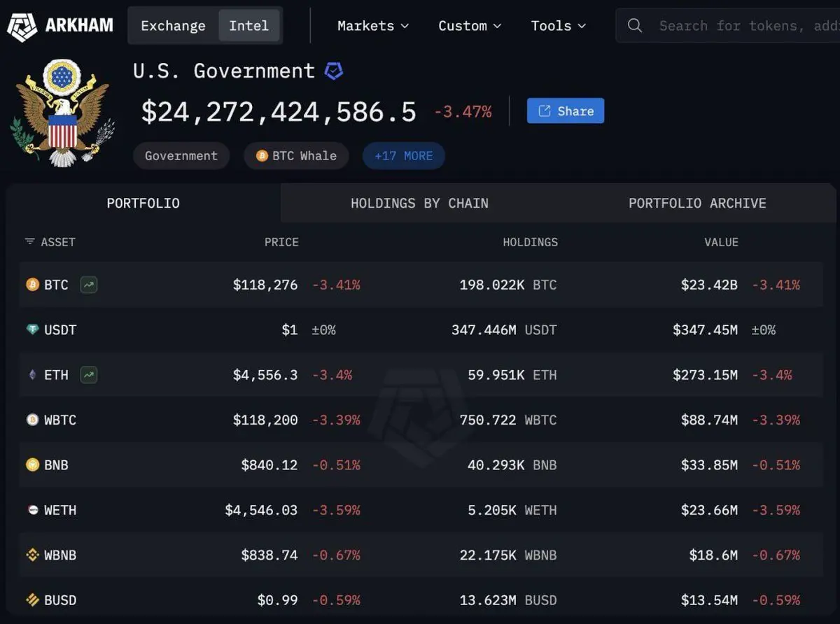The width and height of the screenshot is (840, 624).
Task: Open the ETH price chart icon
Action: (88, 375)
